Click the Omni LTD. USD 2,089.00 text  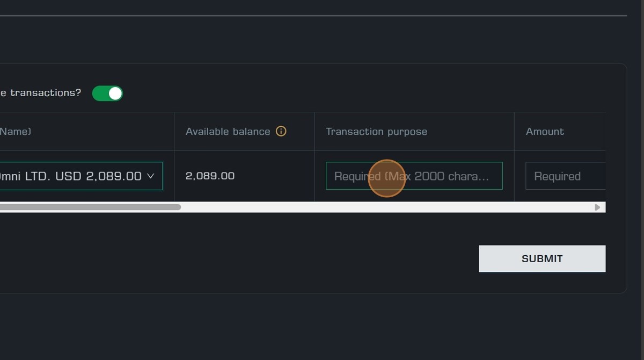[x=70, y=176]
